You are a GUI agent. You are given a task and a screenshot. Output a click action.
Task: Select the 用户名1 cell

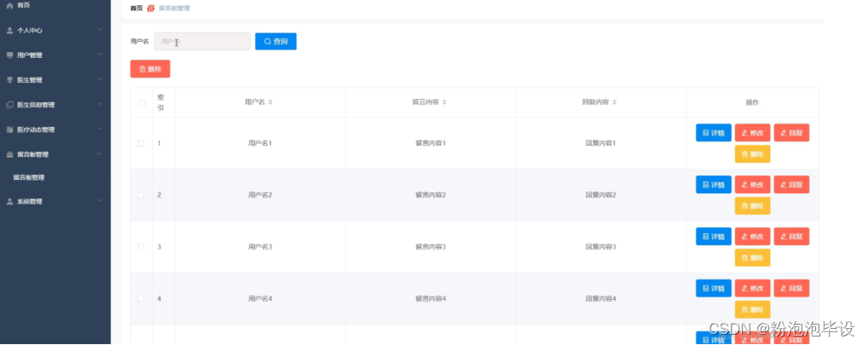pyautogui.click(x=260, y=143)
